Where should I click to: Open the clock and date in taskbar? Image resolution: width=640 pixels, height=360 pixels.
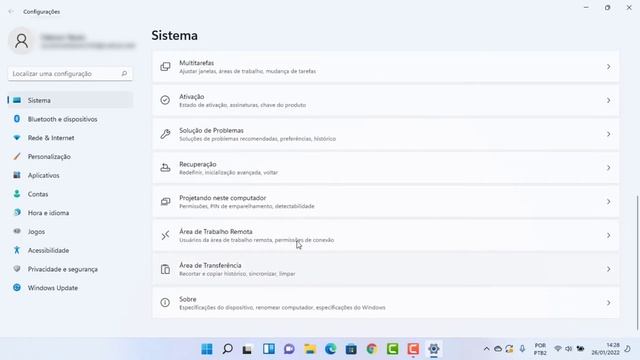point(606,349)
